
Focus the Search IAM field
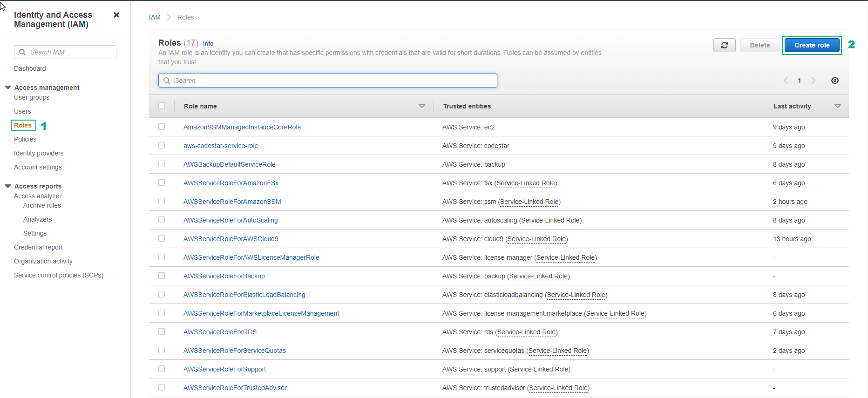coord(65,52)
